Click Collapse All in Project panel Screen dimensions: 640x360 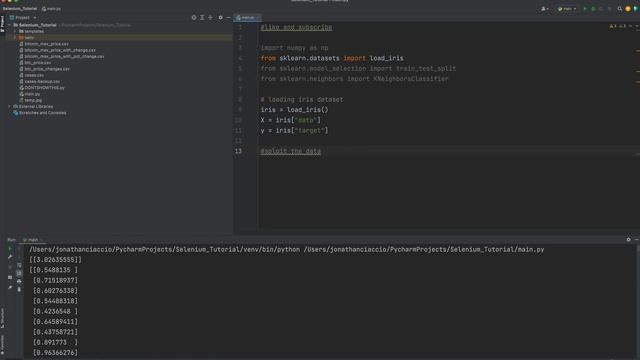210,18
